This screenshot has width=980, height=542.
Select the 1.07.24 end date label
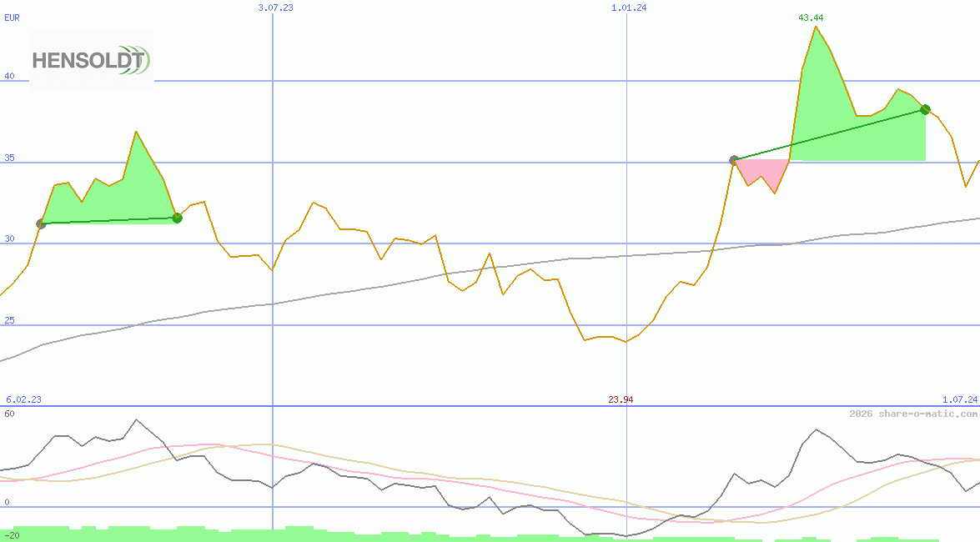pos(959,399)
